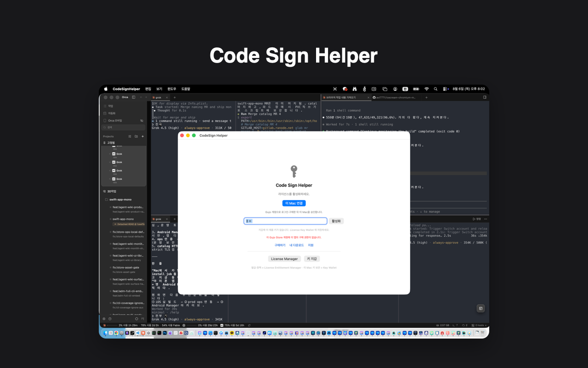Select feat/agent-wiki-surfac... worktree
This screenshot has height=368, width=588.
click(126, 281)
